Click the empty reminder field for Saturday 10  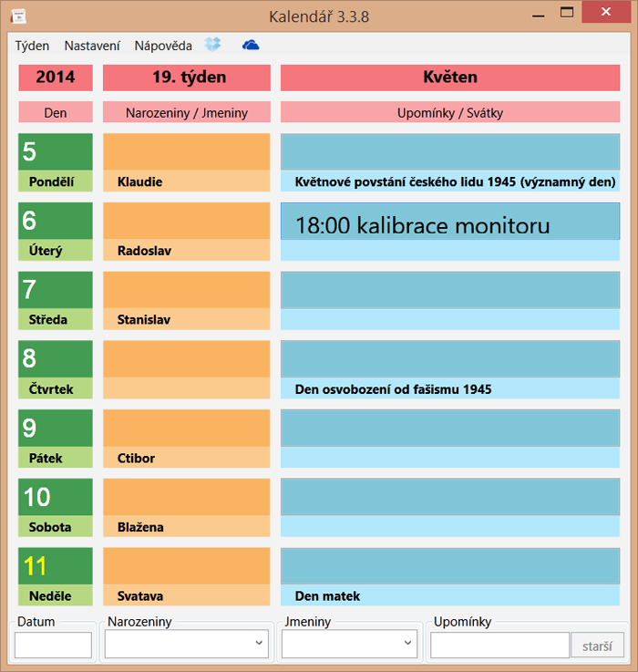click(450, 497)
